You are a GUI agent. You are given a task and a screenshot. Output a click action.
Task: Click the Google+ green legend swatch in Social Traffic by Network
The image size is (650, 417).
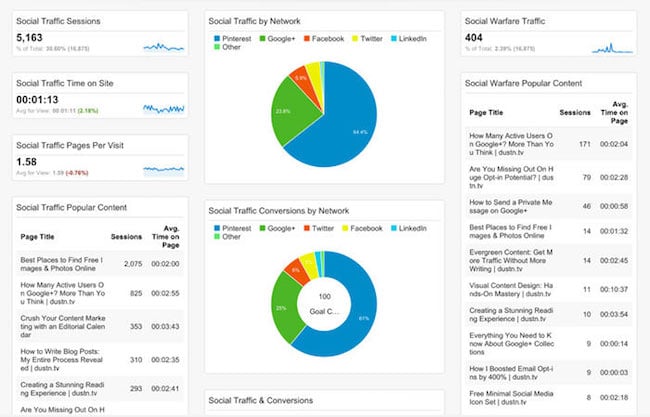pyautogui.click(x=262, y=39)
